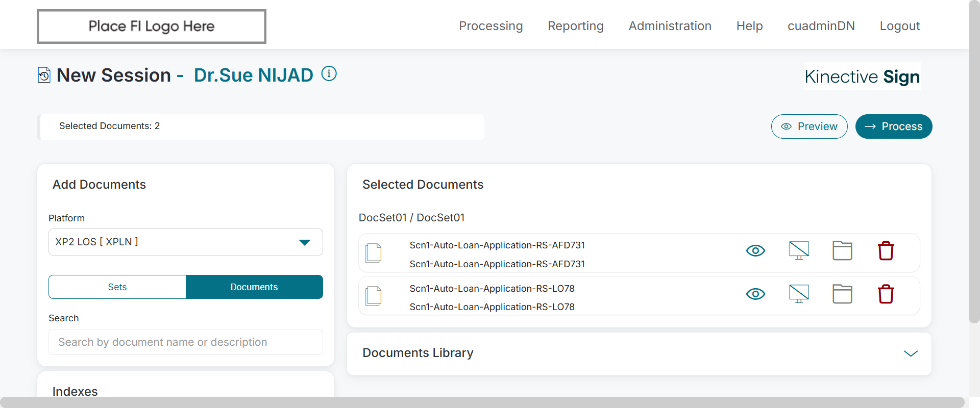Image resolution: width=980 pixels, height=408 pixels.
Task: Open the folder icon for LO78 document
Action: 842,294
